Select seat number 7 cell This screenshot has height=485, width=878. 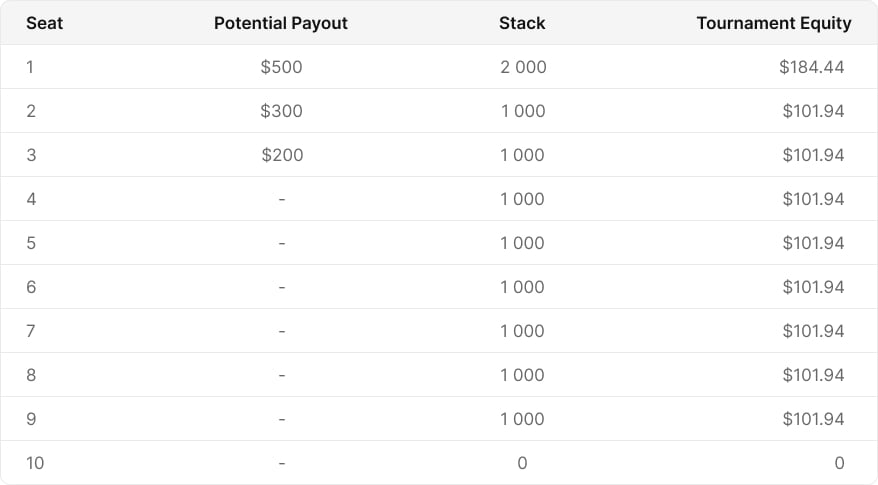[31, 331]
